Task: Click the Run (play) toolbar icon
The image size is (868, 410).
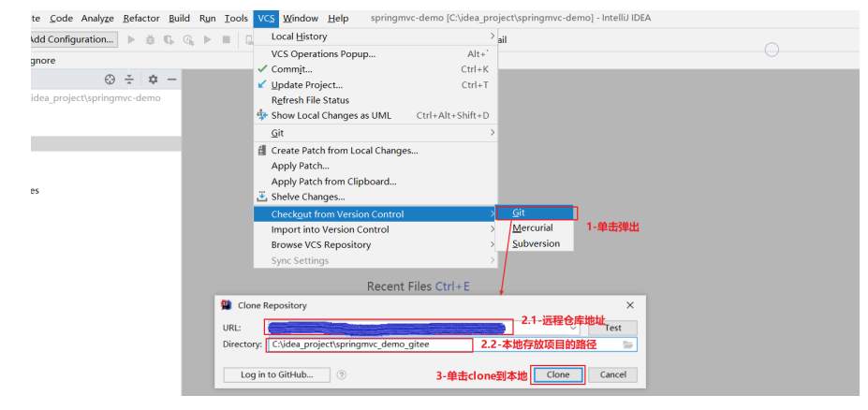Action: 131,39
